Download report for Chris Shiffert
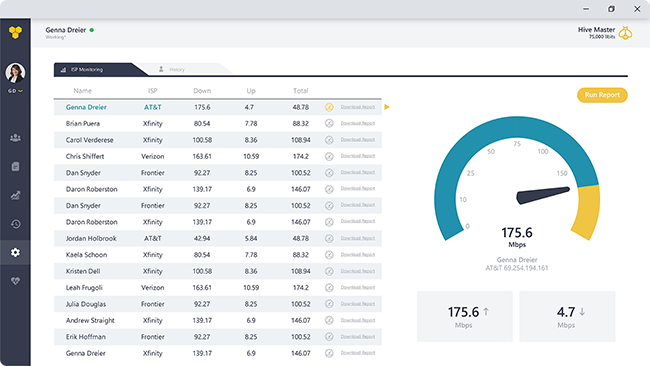Screen dimensions: 650x366 [x=358, y=156]
